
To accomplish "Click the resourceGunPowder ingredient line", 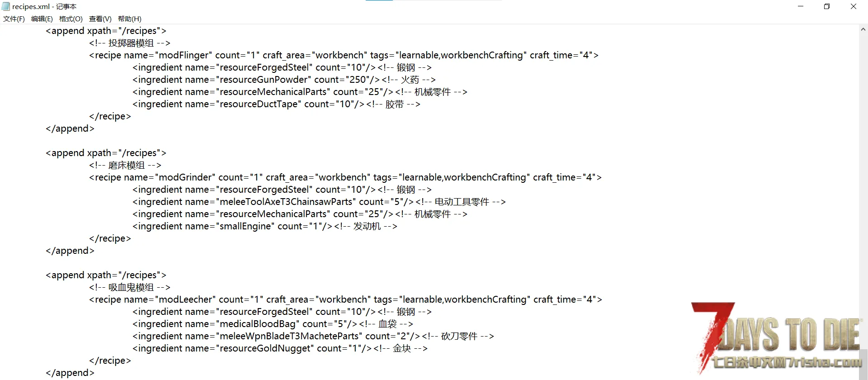I will click(284, 80).
